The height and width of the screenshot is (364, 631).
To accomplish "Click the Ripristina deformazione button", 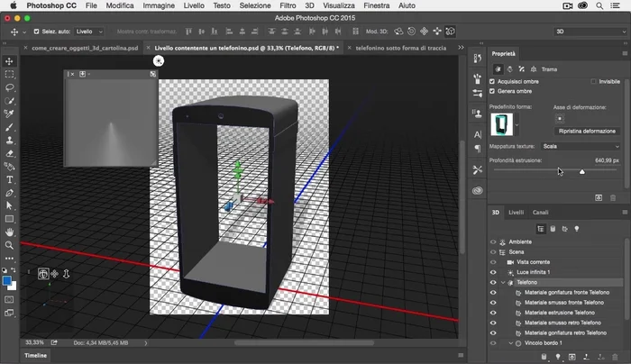I will point(587,131).
